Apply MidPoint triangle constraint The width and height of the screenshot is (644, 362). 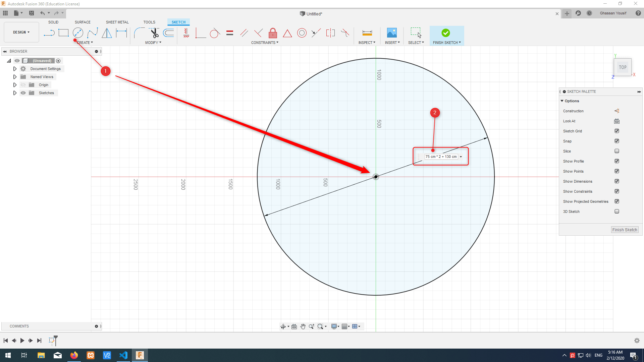[287, 33]
